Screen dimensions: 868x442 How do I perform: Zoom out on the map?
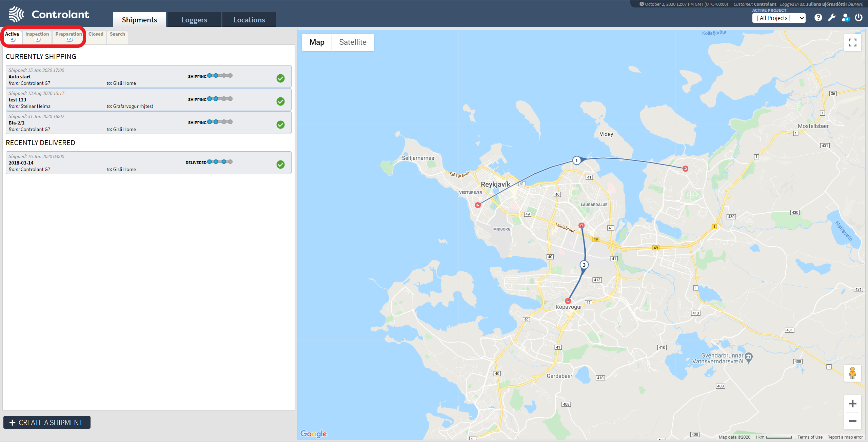click(x=852, y=421)
